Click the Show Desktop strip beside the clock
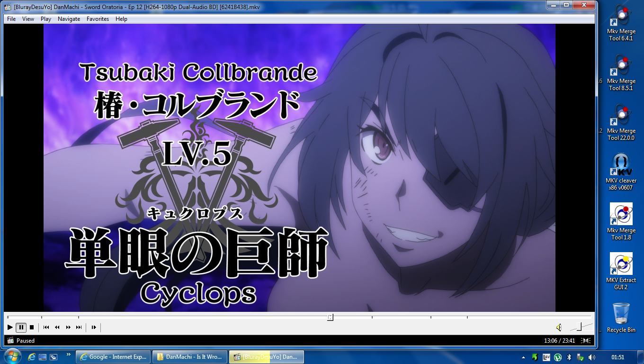644x364 pixels. 640,357
